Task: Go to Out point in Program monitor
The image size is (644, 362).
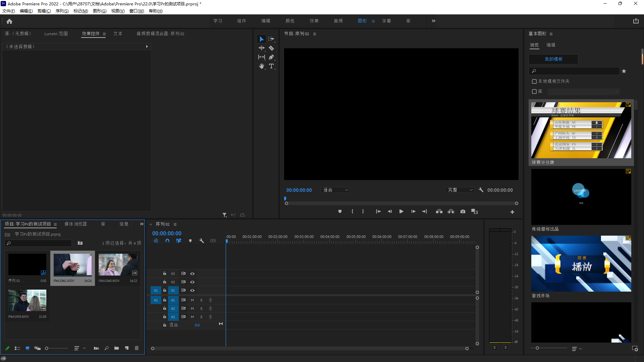Action: click(425, 212)
